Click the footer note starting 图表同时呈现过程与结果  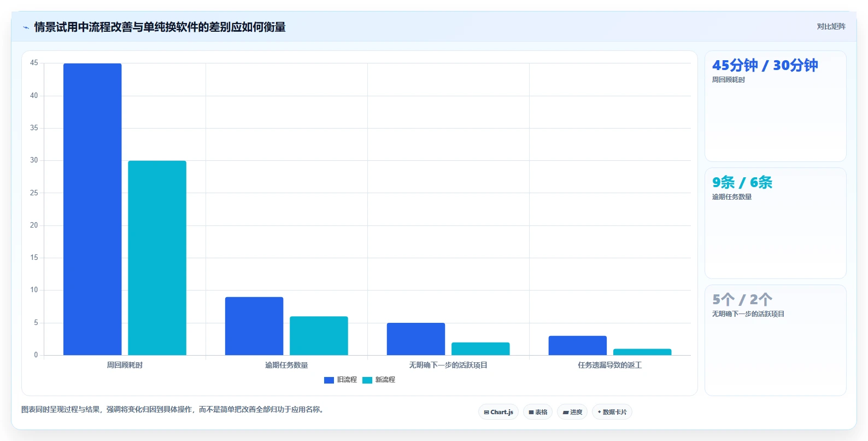173,409
